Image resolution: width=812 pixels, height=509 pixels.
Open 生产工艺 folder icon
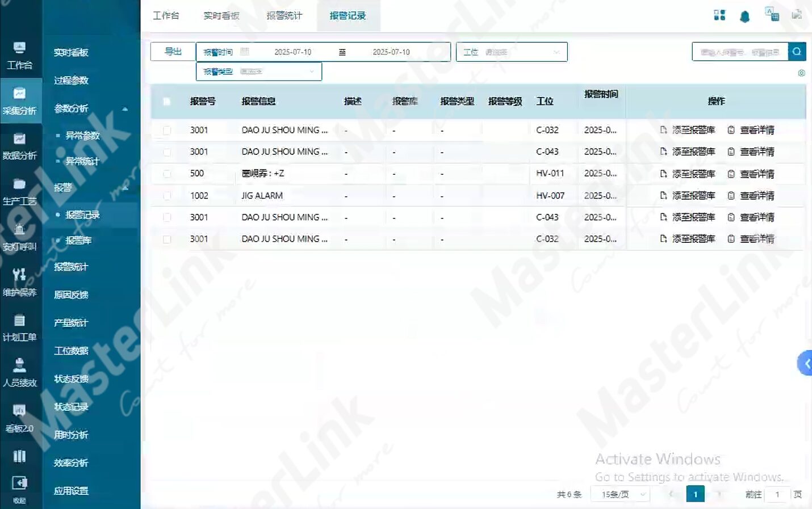pyautogui.click(x=19, y=184)
